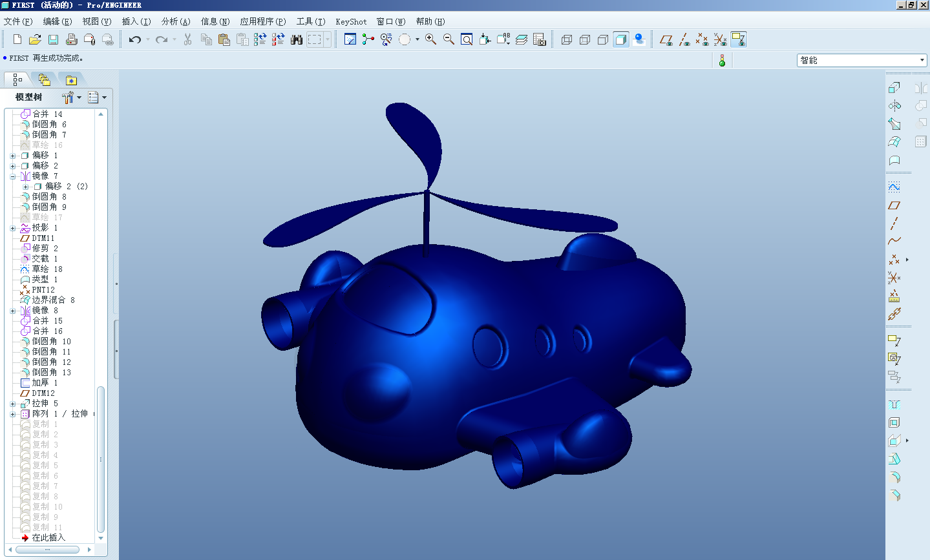Select the sketch tool in right toolbar
This screenshot has width=930, height=560.
(894, 187)
